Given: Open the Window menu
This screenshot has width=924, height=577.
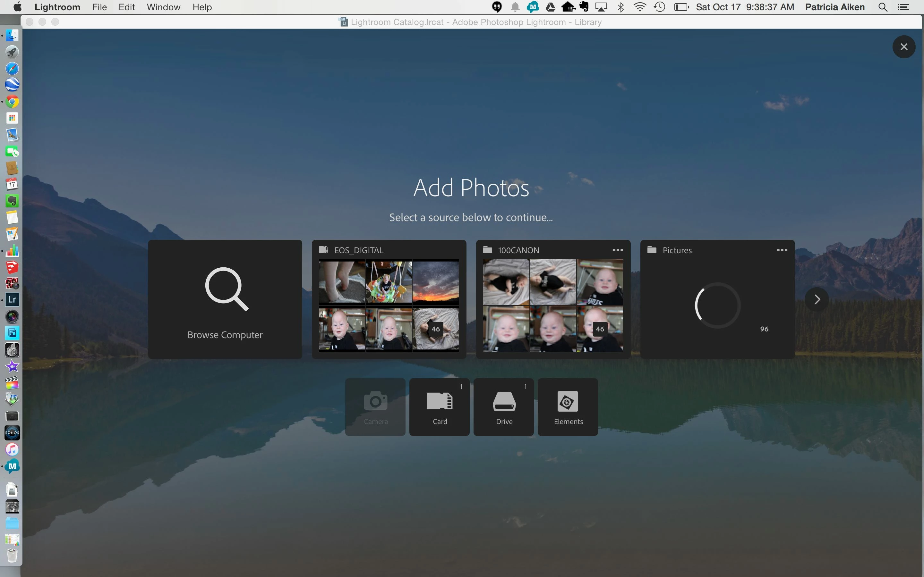Looking at the screenshot, I should (x=163, y=7).
